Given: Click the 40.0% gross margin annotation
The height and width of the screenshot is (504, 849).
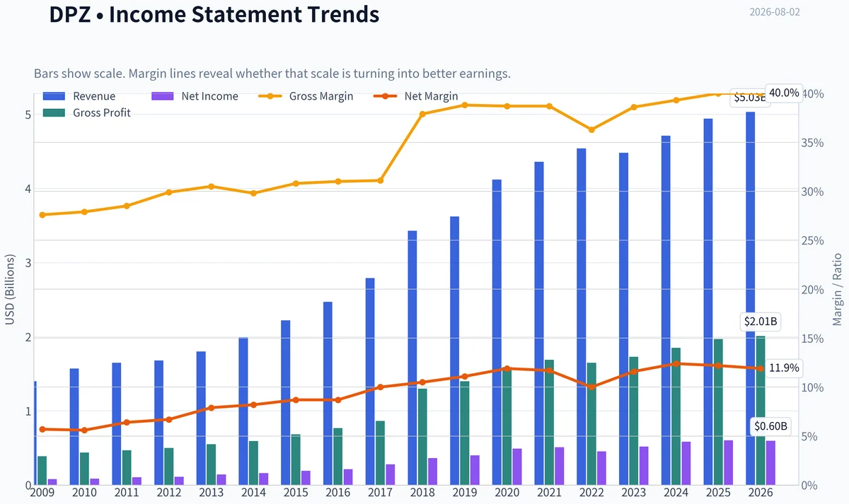Looking at the screenshot, I should tap(784, 93).
